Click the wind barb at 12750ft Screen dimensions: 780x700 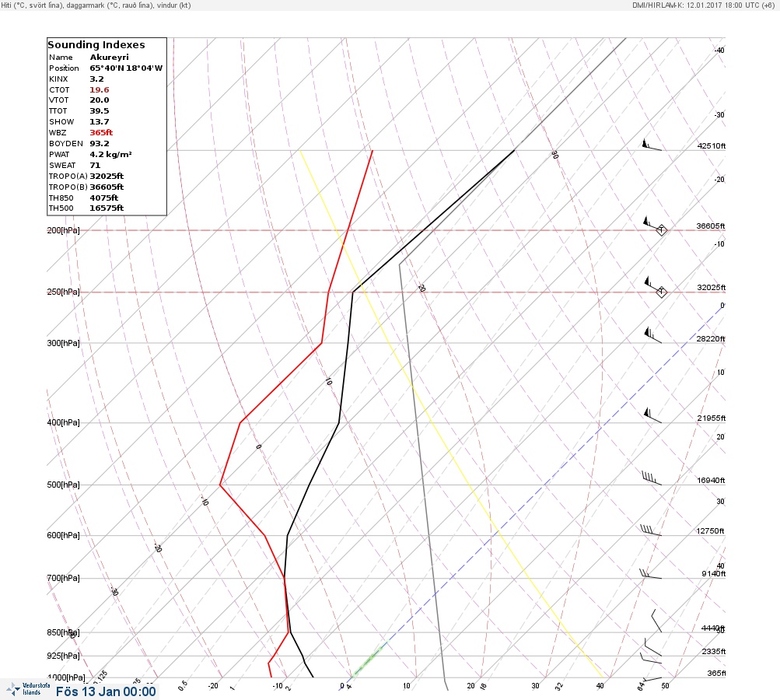pyautogui.click(x=651, y=530)
